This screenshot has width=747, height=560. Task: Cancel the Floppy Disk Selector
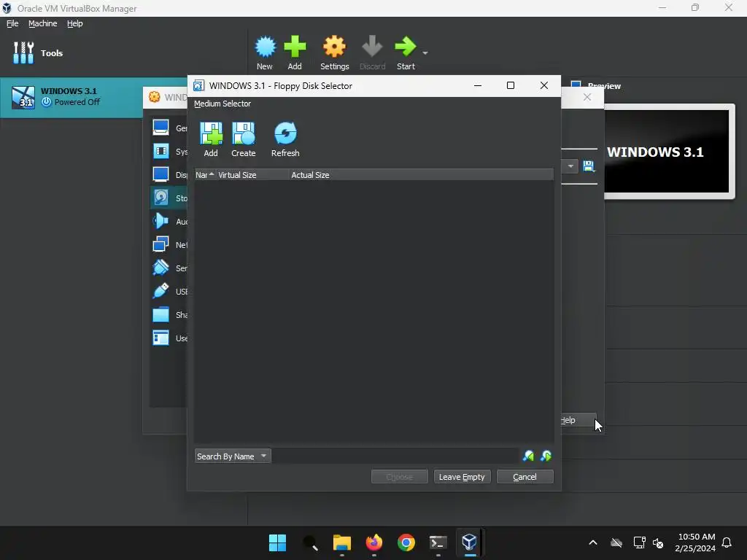tap(525, 477)
